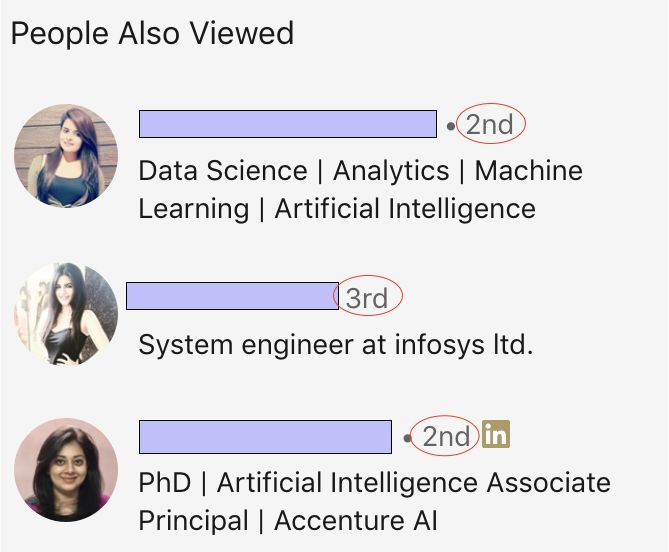Click the bullet dot before the first 2nd badge
This screenshot has height=552, width=669.
[x=451, y=126]
